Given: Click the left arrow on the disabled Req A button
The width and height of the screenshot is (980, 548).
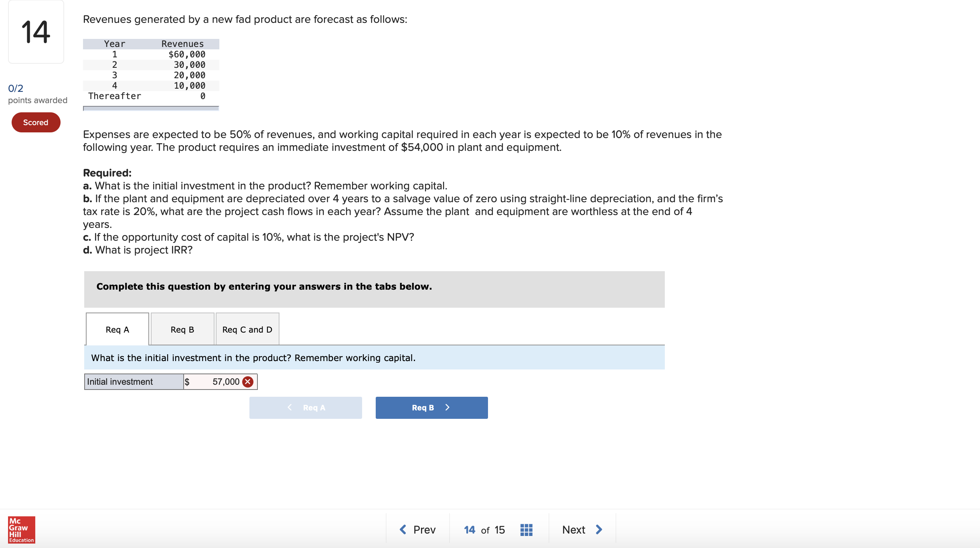Looking at the screenshot, I should point(290,407).
